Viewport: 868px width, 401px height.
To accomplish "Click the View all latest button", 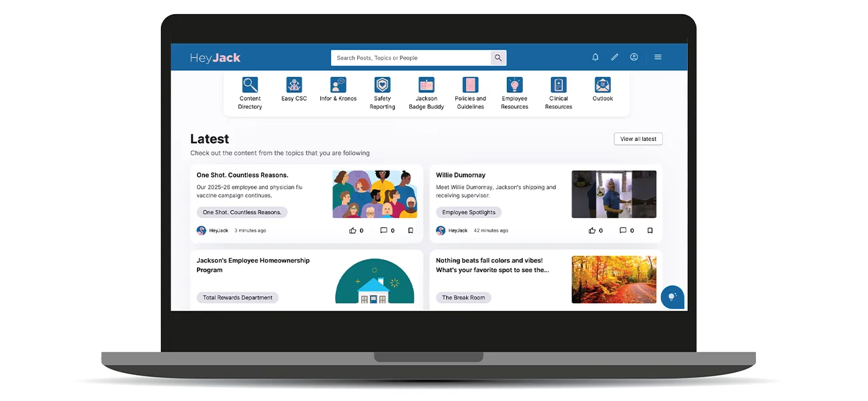I will point(638,139).
